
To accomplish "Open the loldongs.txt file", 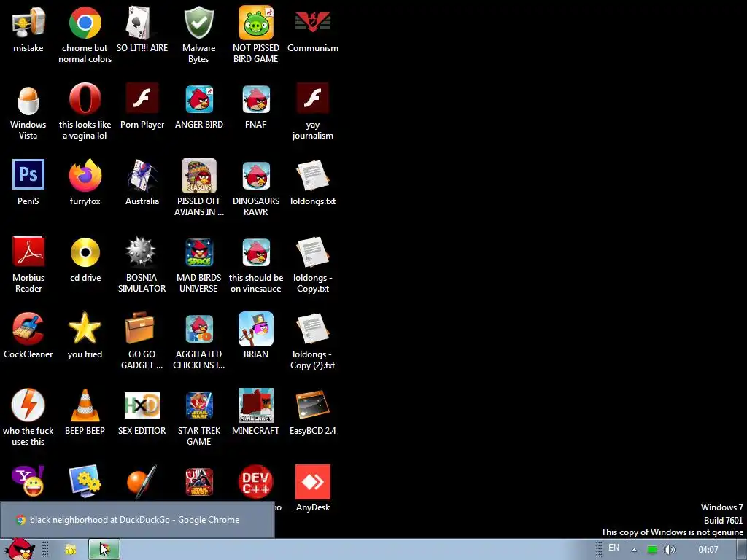I will tap(312, 176).
